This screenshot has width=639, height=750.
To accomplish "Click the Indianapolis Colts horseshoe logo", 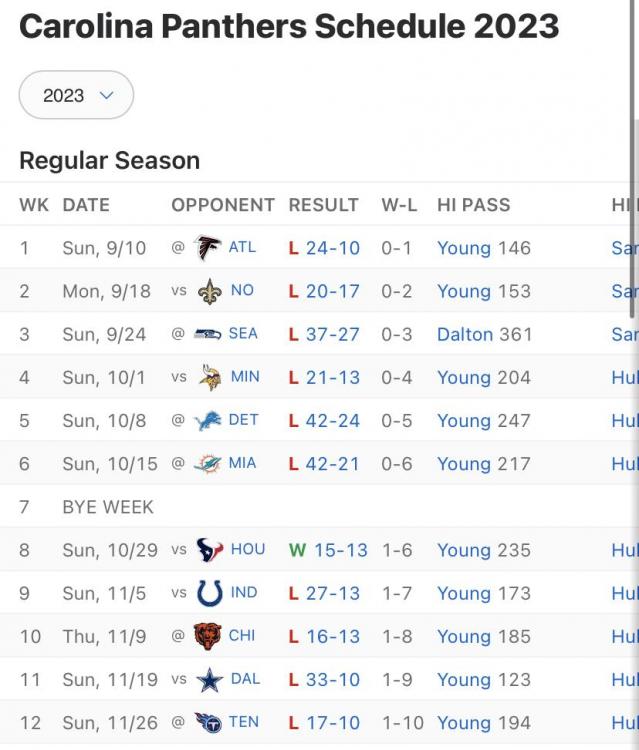I will click(209, 593).
